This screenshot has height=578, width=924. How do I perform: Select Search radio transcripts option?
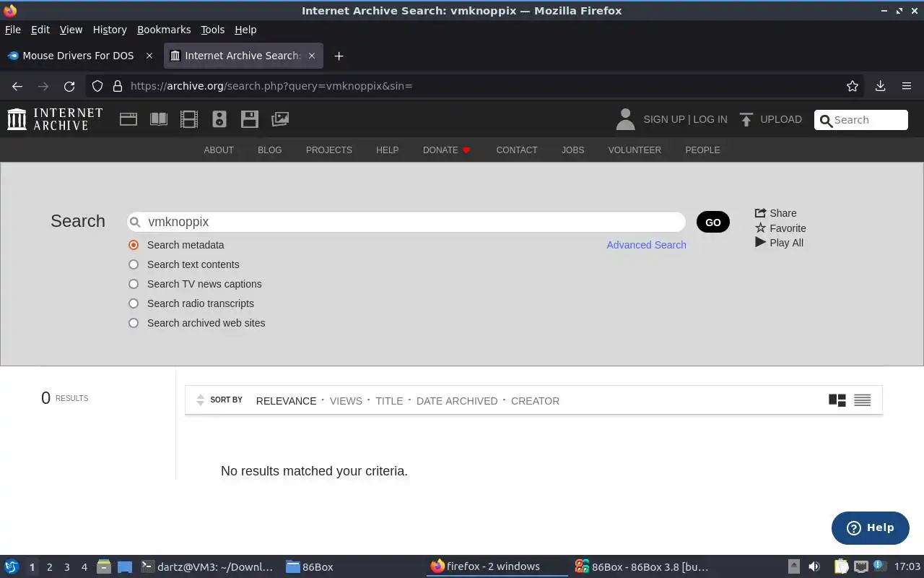[x=134, y=303]
